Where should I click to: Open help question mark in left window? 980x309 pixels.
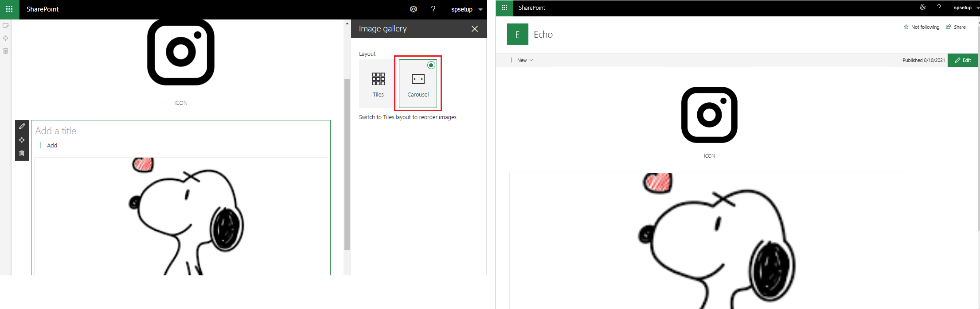[433, 9]
